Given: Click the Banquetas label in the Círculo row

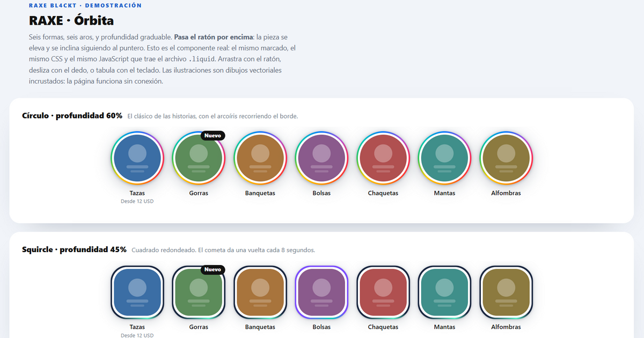Looking at the screenshot, I should coord(260,193).
